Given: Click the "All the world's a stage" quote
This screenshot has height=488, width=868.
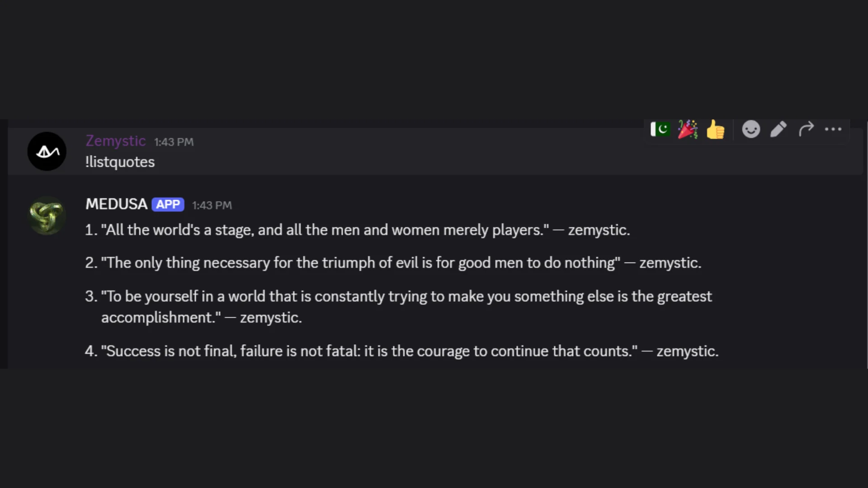Looking at the screenshot, I should [325, 230].
